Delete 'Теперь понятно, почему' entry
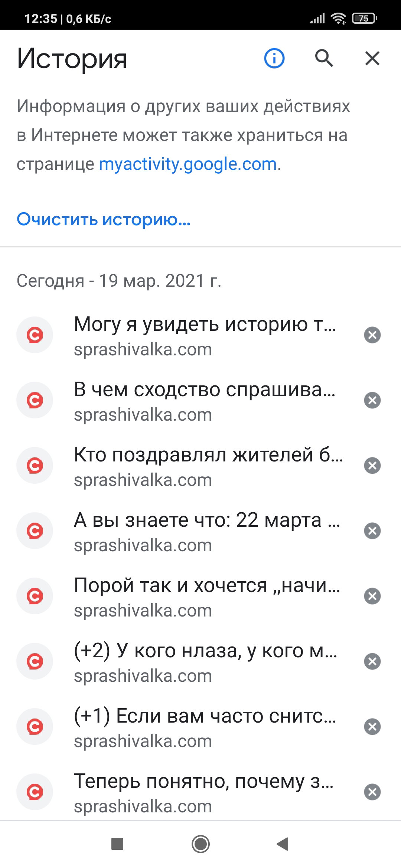Viewport: 401px width, 868px height. click(x=372, y=792)
